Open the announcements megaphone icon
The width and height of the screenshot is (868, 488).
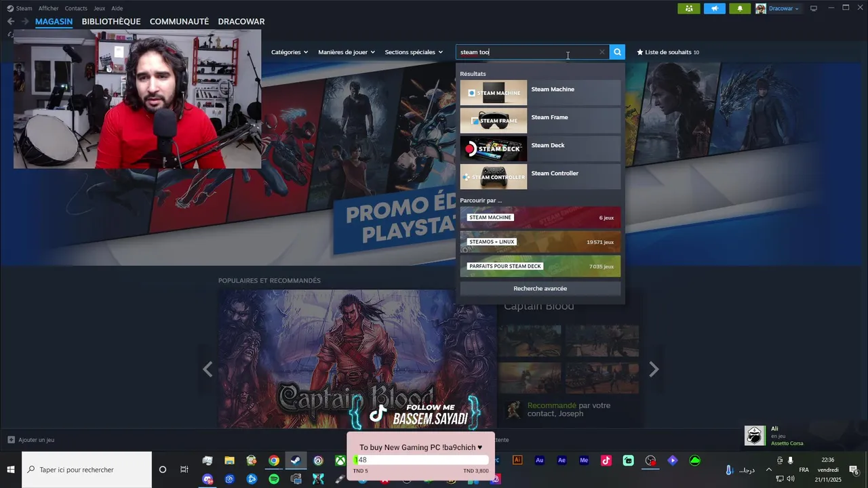[714, 8]
